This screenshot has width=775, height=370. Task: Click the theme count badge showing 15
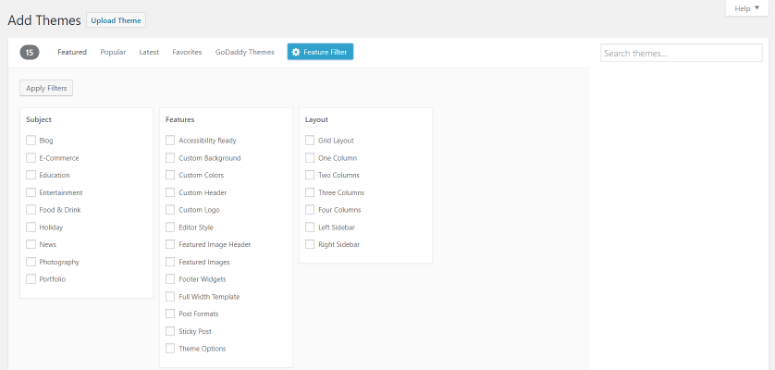(x=30, y=52)
